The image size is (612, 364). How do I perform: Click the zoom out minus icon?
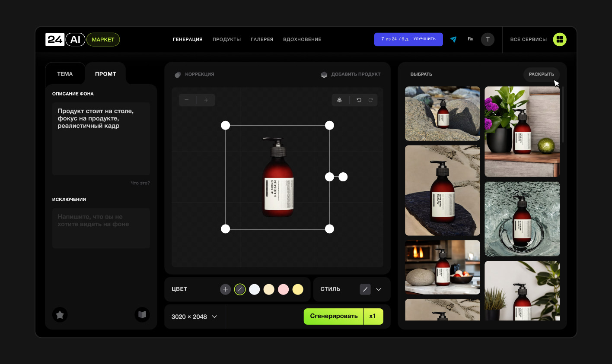click(x=187, y=100)
